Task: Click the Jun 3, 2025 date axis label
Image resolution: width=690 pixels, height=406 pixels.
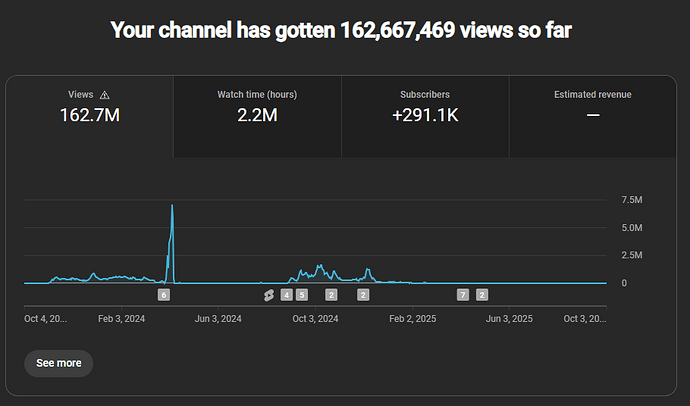Action: [x=509, y=319]
